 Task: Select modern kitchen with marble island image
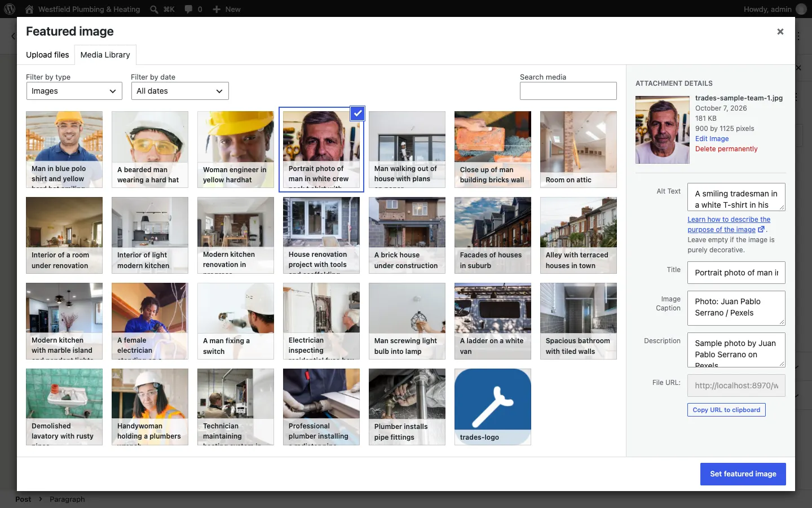(x=64, y=321)
